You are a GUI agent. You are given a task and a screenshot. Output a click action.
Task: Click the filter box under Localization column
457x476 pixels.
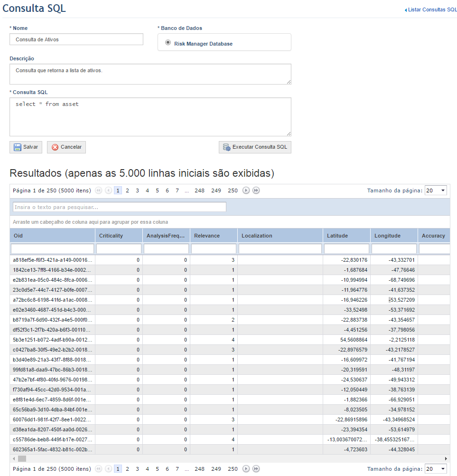(x=280, y=248)
